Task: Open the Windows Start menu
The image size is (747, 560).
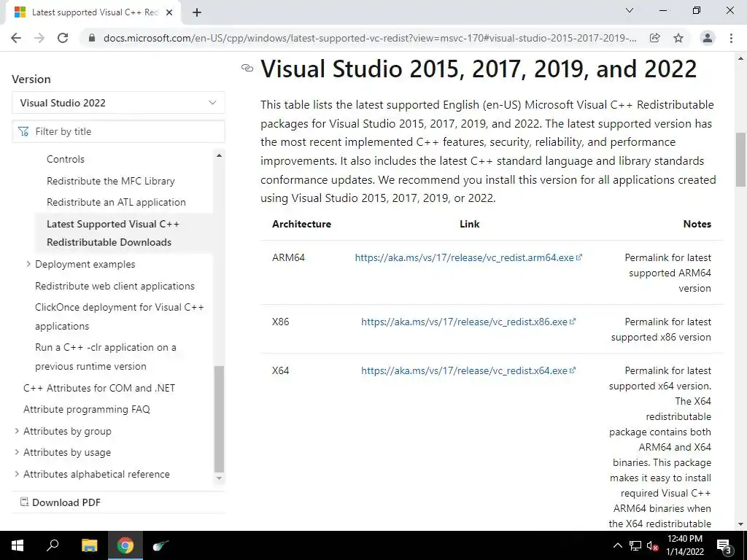Action: tap(18, 545)
